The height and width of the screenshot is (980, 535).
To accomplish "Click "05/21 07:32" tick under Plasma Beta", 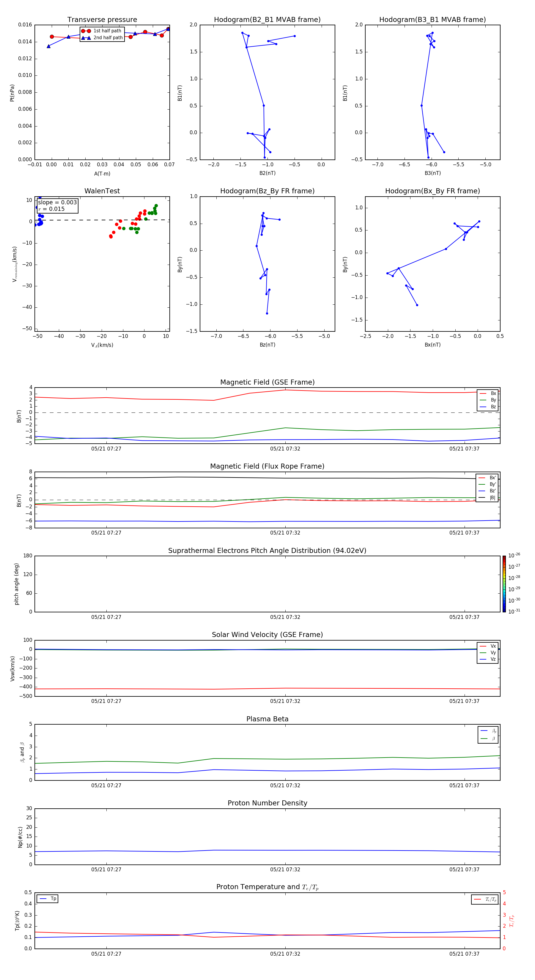I will 285,785.
